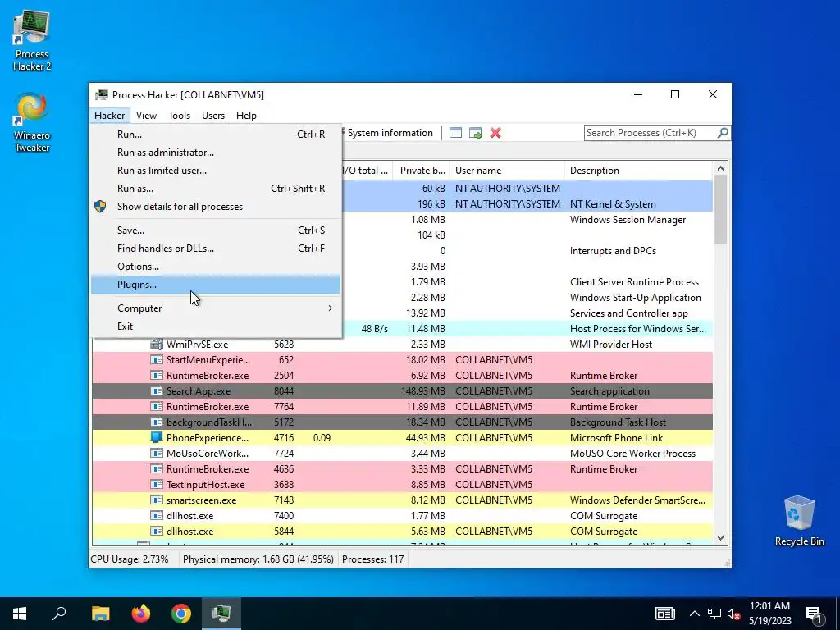
Task: Click the Search Processes input field
Action: pyautogui.click(x=651, y=132)
